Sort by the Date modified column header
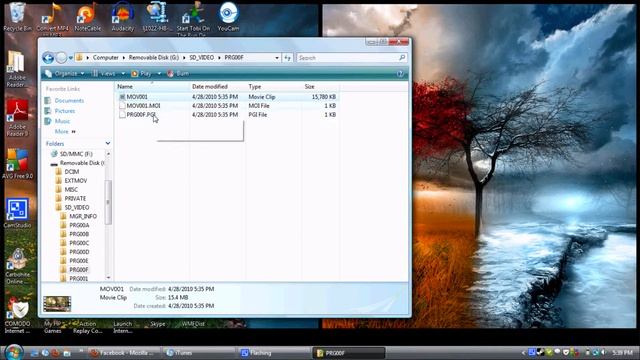The width and height of the screenshot is (640, 360). (x=218, y=87)
